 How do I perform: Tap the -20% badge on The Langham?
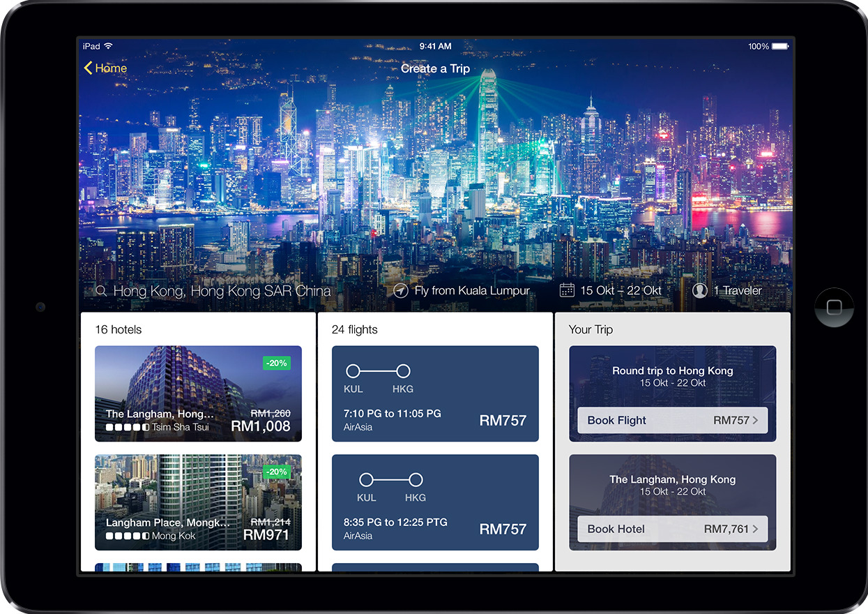click(276, 363)
